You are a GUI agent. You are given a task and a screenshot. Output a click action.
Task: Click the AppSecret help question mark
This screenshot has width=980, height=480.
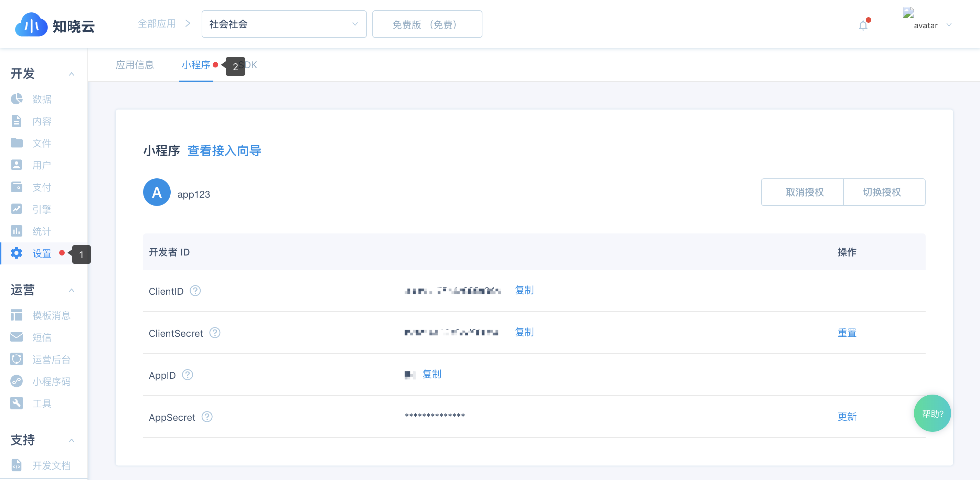pyautogui.click(x=207, y=417)
